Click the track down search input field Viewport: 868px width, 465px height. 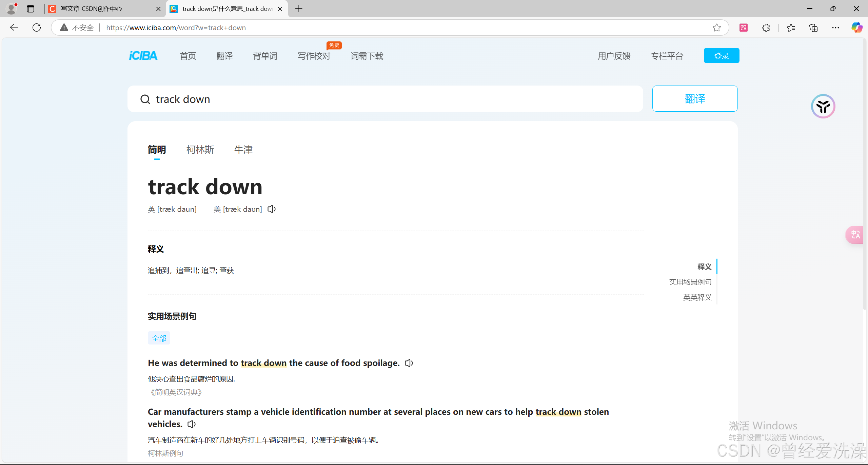click(373, 99)
